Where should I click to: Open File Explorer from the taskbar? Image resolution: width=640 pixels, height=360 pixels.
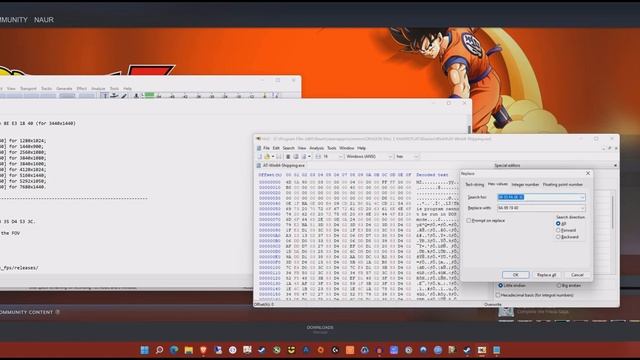point(189,350)
